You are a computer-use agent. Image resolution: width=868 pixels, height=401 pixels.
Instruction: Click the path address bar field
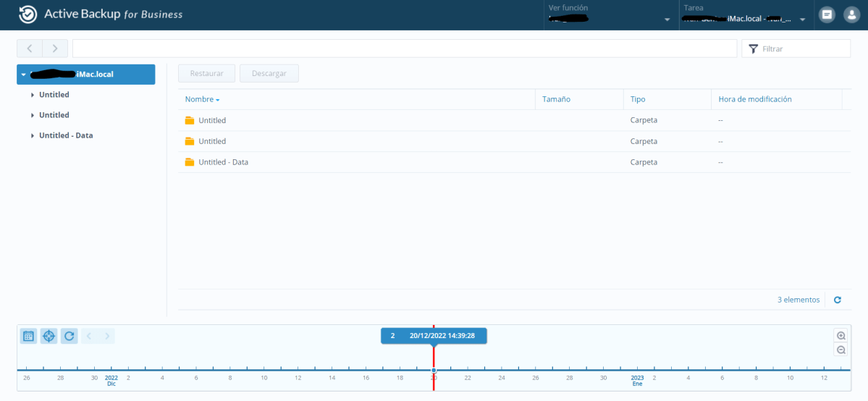[x=405, y=48]
